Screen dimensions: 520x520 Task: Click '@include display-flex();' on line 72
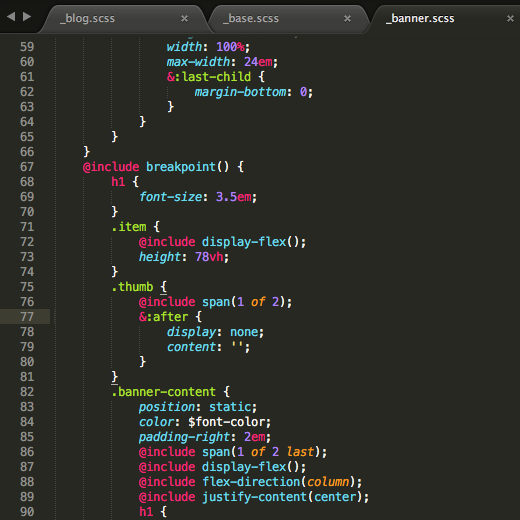[222, 242]
